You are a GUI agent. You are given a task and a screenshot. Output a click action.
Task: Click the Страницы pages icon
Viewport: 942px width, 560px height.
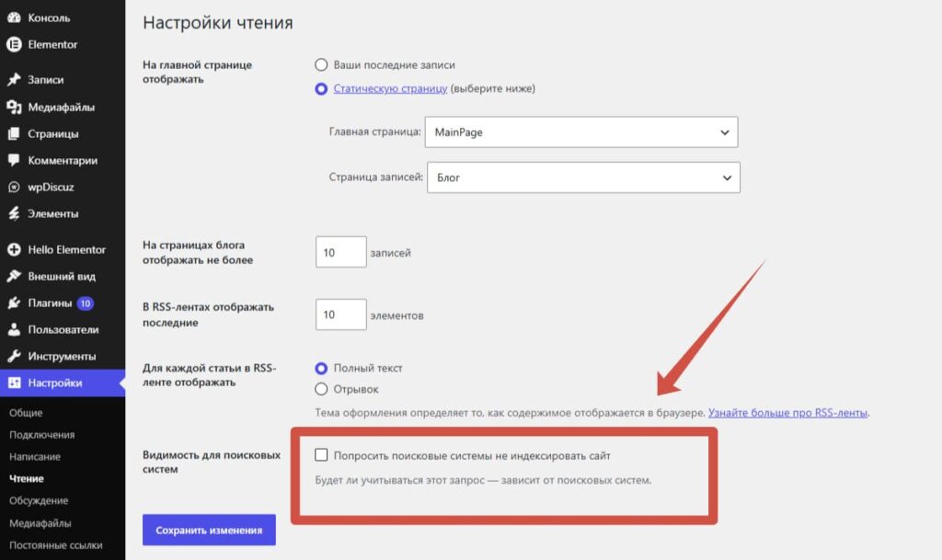(14, 133)
